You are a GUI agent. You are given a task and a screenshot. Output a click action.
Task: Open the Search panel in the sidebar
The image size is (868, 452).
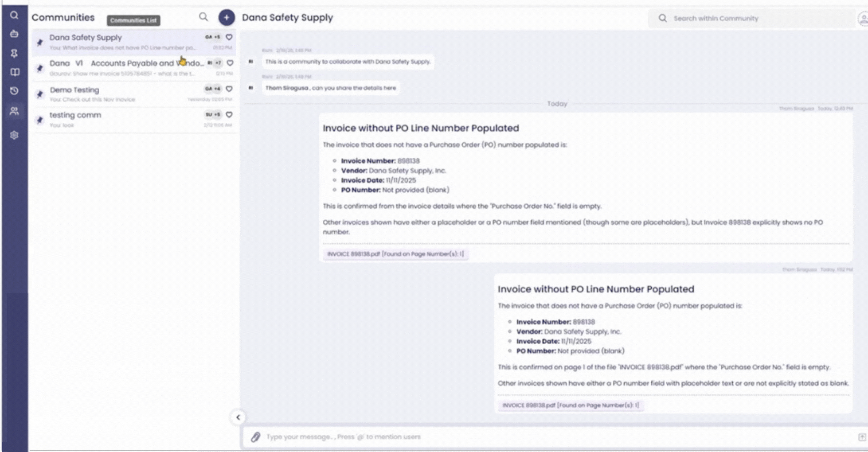[x=15, y=16]
